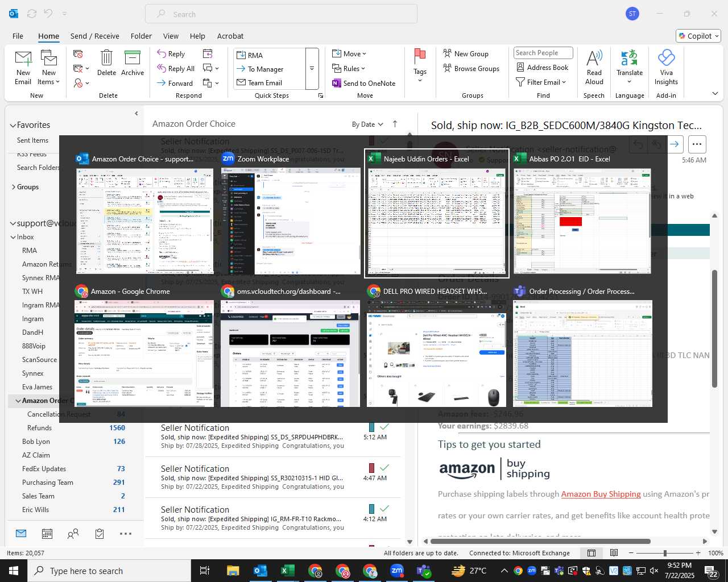This screenshot has width=728, height=582.
Task: Click the Windows Start button
Action: [x=14, y=571]
